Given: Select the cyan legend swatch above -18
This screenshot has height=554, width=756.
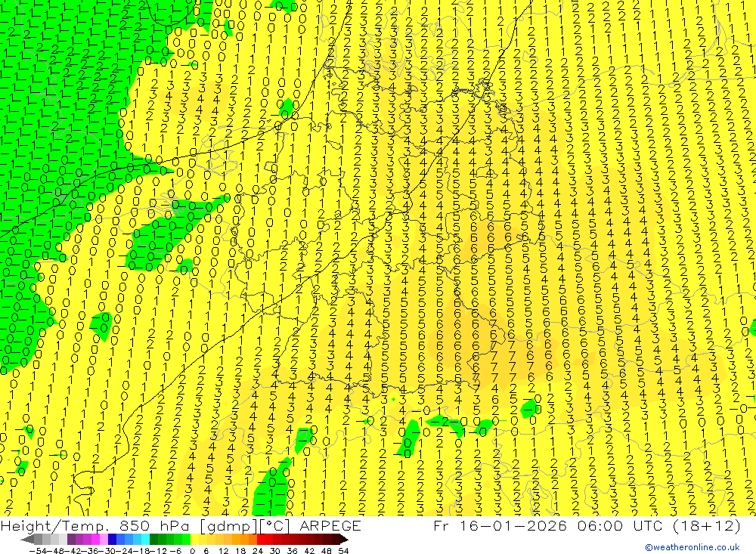Looking at the screenshot, I should point(145,539).
